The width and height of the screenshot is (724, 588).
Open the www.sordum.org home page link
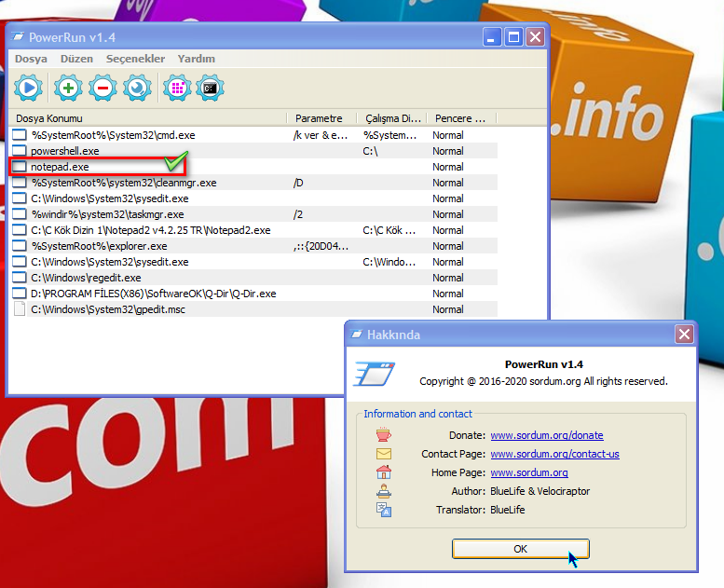[x=529, y=472]
